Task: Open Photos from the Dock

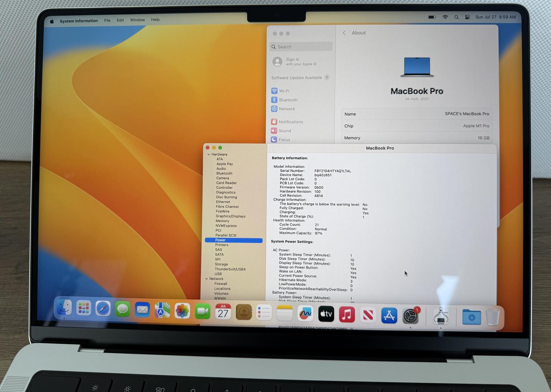Action: [x=182, y=311]
